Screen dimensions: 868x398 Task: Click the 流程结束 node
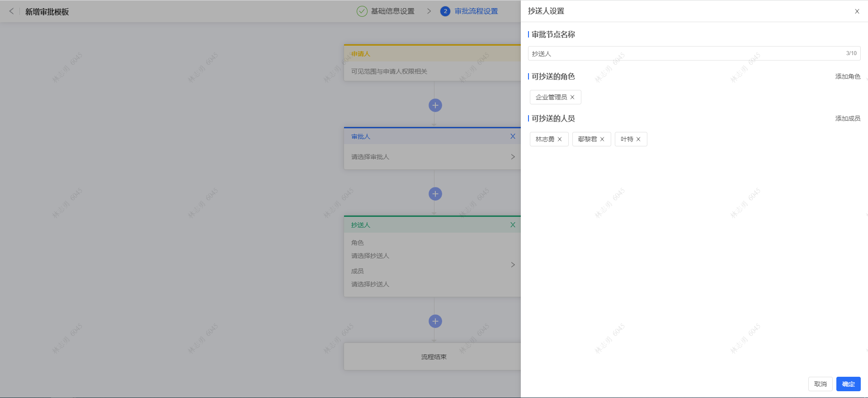pos(432,356)
